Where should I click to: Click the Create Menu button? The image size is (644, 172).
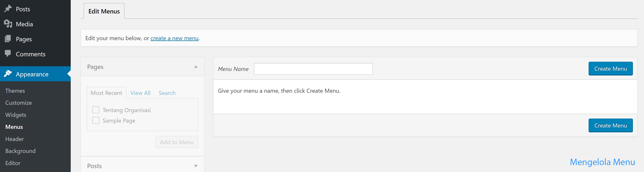point(610,69)
